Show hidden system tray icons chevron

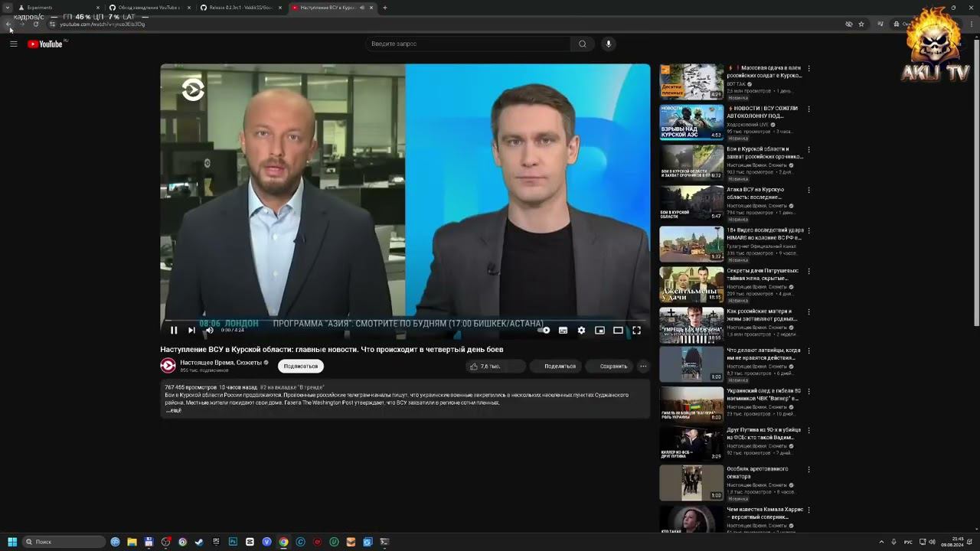click(x=881, y=542)
